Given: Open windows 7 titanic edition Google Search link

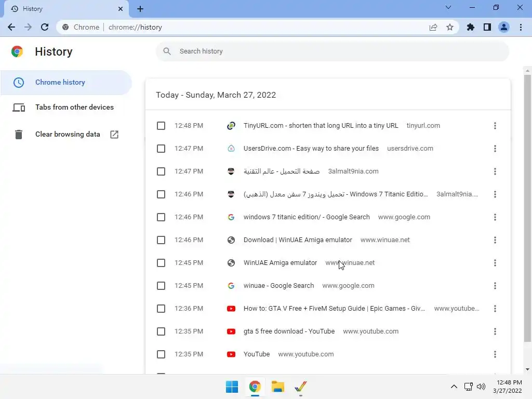Looking at the screenshot, I should coord(307,217).
